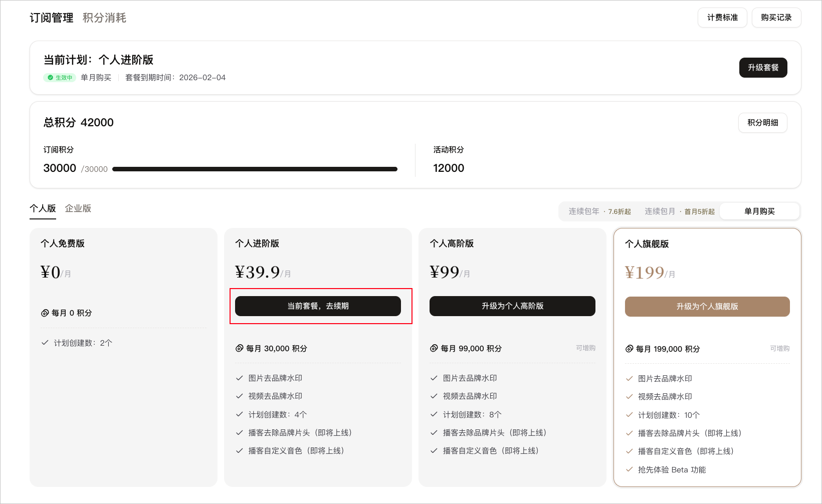Click the ¥199 price text
The height and width of the screenshot is (504, 822).
click(645, 273)
